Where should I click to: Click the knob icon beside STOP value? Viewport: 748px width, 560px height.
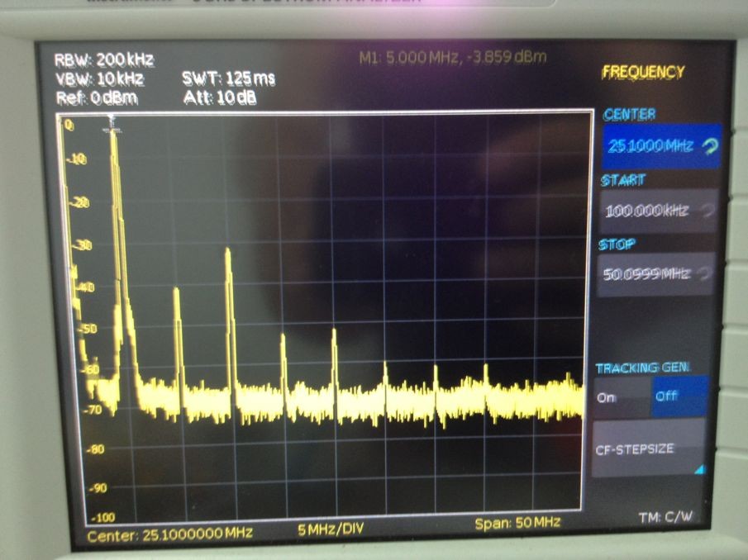pyautogui.click(x=704, y=273)
